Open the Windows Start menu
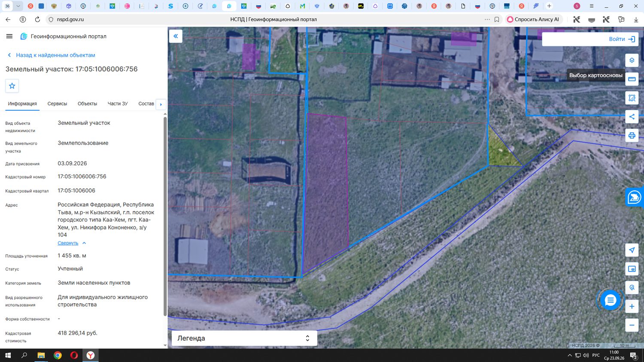Image resolution: width=644 pixels, height=362 pixels. tap(7, 355)
